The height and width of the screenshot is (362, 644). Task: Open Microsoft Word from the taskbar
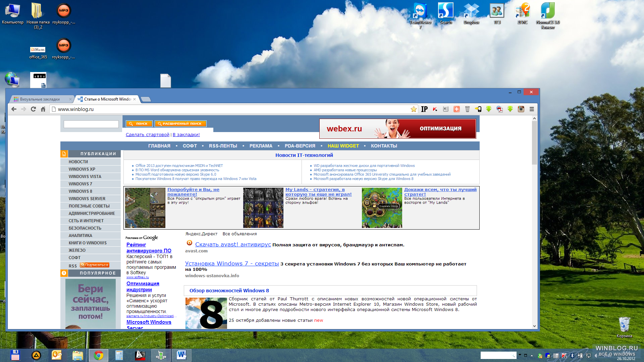click(181, 355)
